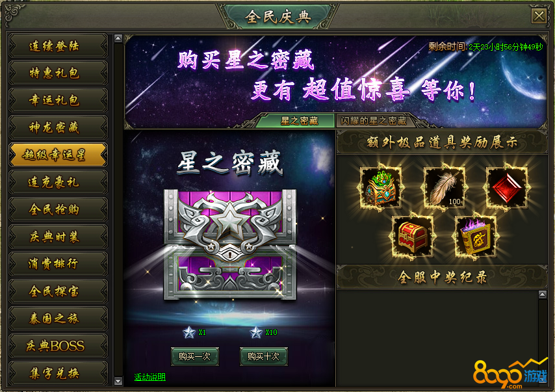Click the red and gold treasure chest icon

413,237
